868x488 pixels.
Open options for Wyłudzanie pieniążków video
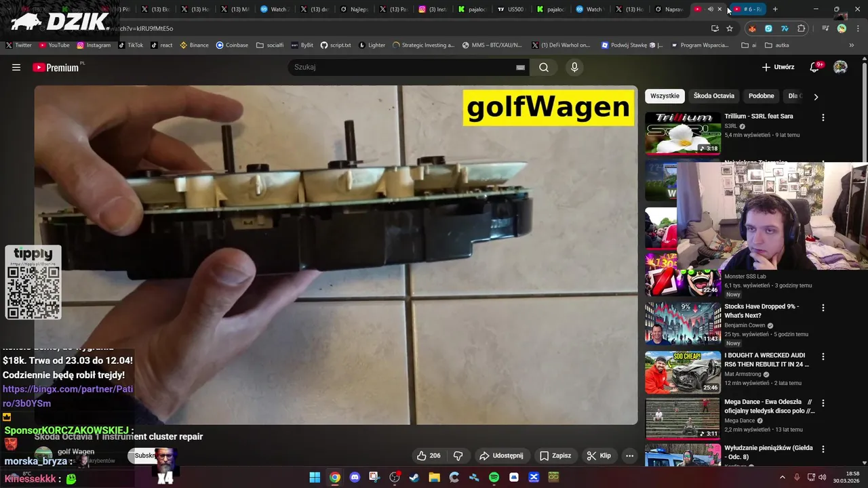[x=823, y=449]
